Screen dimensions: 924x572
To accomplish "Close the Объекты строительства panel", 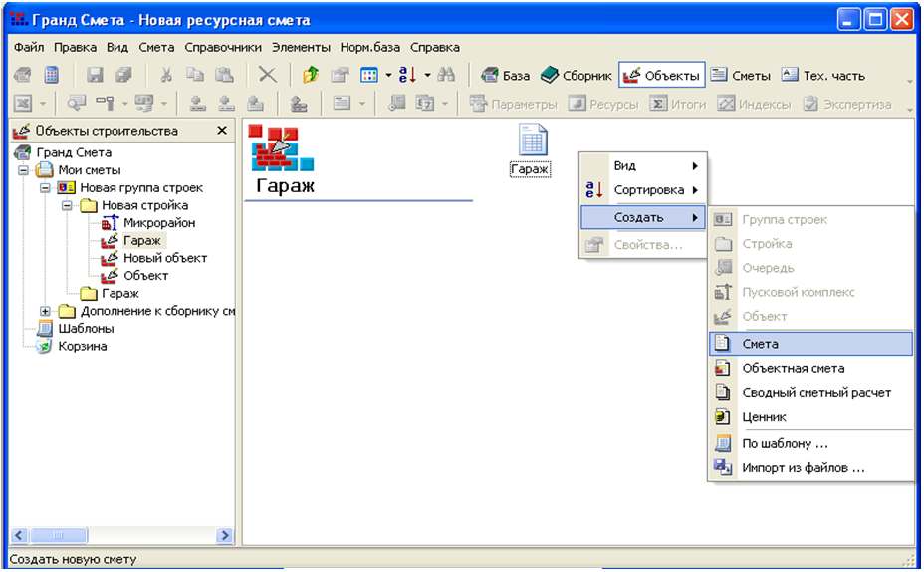I will [x=222, y=131].
